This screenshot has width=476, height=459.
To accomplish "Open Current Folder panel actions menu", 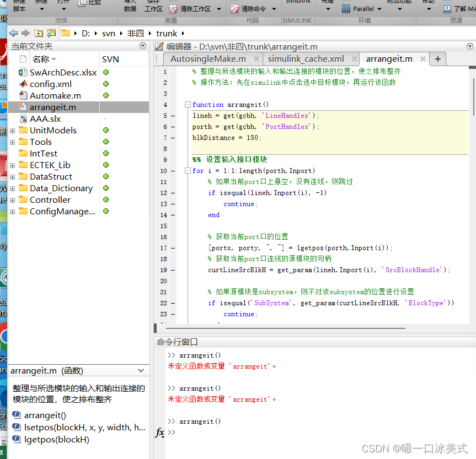I will point(143,46).
